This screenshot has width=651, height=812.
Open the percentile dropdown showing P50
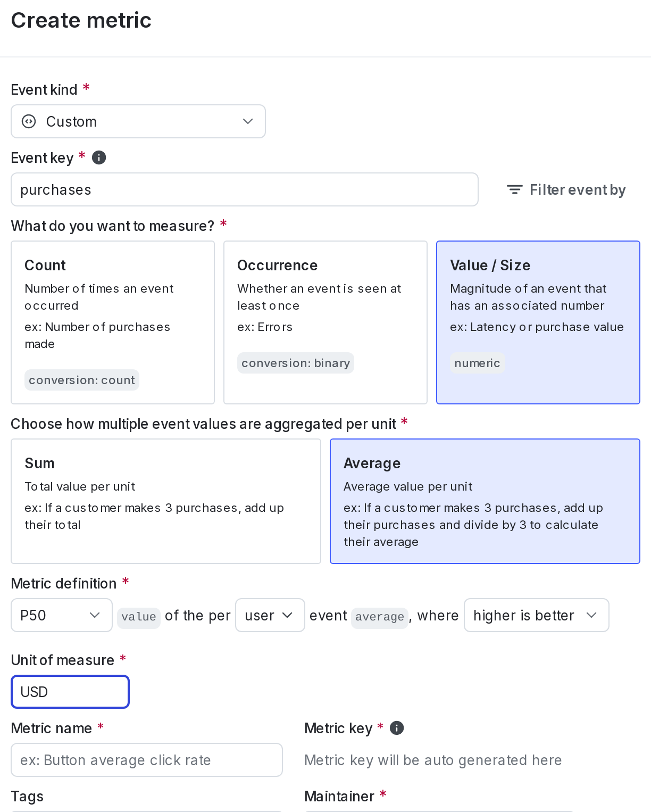(61, 615)
